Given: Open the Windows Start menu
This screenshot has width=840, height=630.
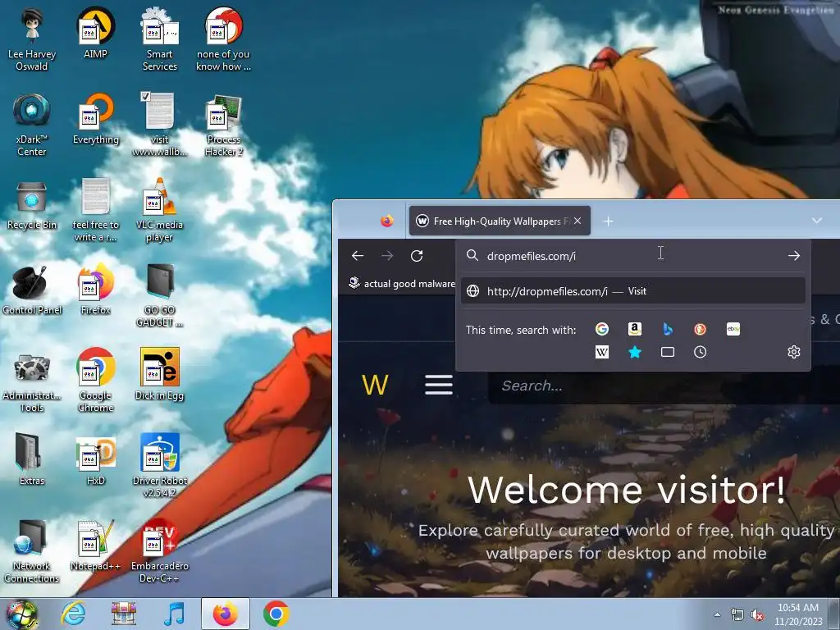Looking at the screenshot, I should tap(21, 614).
